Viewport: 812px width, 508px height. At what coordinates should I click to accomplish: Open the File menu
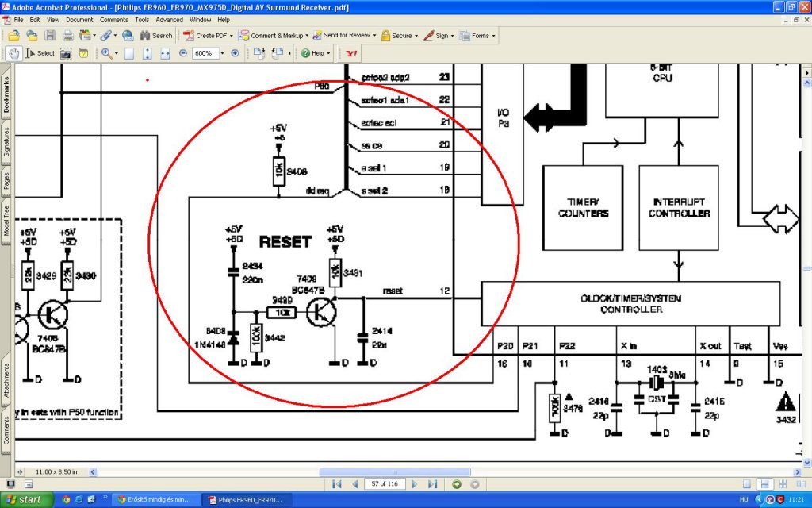click(x=19, y=20)
